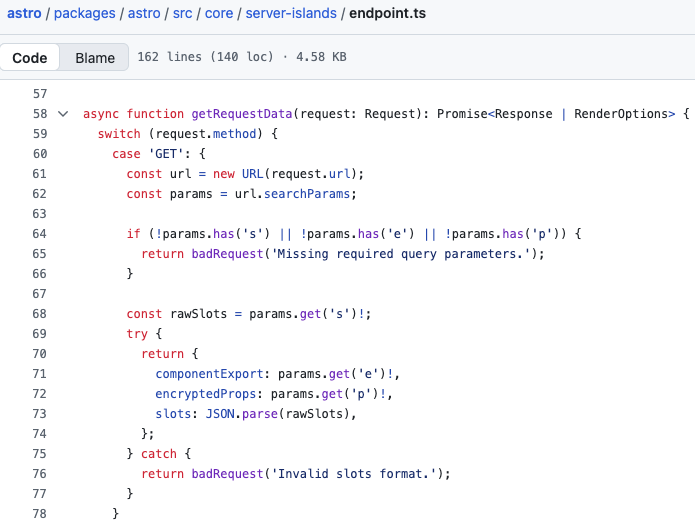The width and height of the screenshot is (695, 524).
Task: Click the 'Invalid slots format.' string
Action: click(x=355, y=474)
